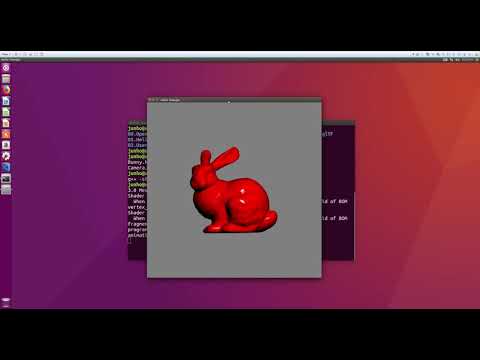This screenshot has width=480, height=360.
Task: Open Ubuntu Software Center orange icon
Action: (6, 134)
